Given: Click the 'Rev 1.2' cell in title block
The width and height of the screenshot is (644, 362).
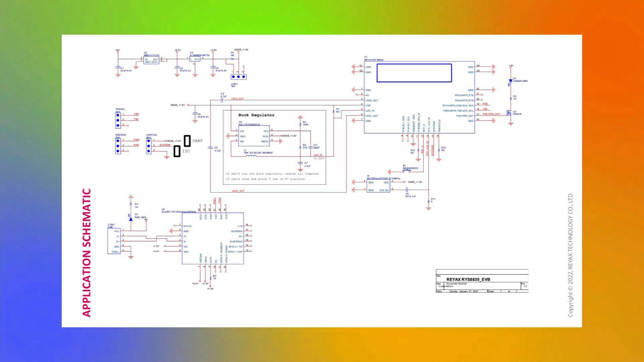Looking at the screenshot, I should [x=524, y=285].
